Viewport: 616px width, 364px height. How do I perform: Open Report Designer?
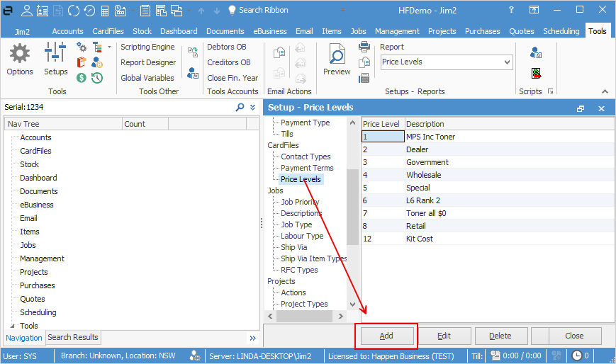tap(148, 62)
